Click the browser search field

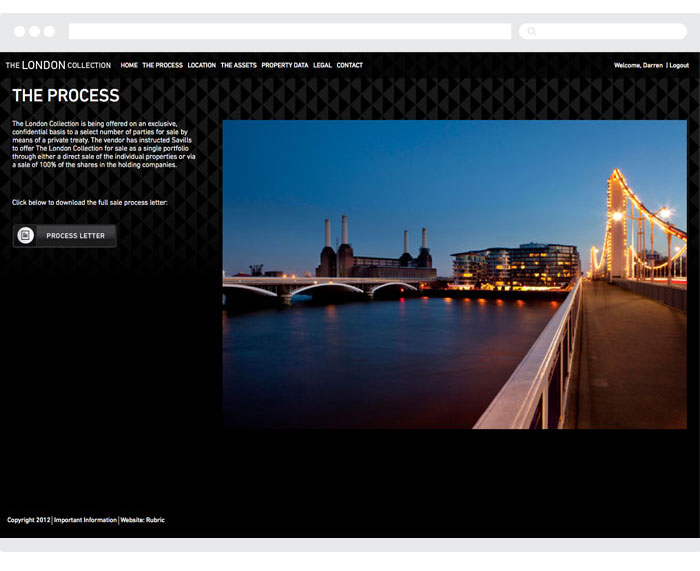(603, 32)
